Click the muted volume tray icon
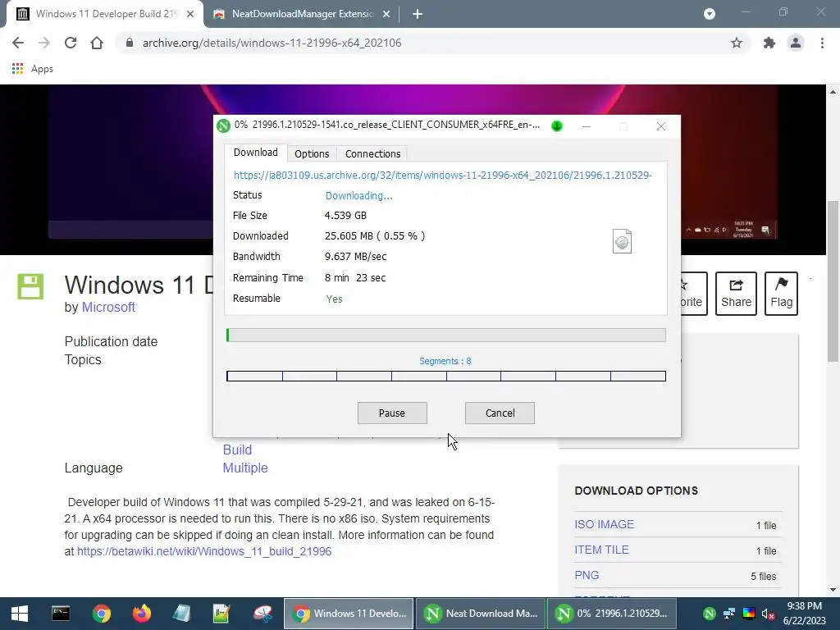 [x=768, y=614]
